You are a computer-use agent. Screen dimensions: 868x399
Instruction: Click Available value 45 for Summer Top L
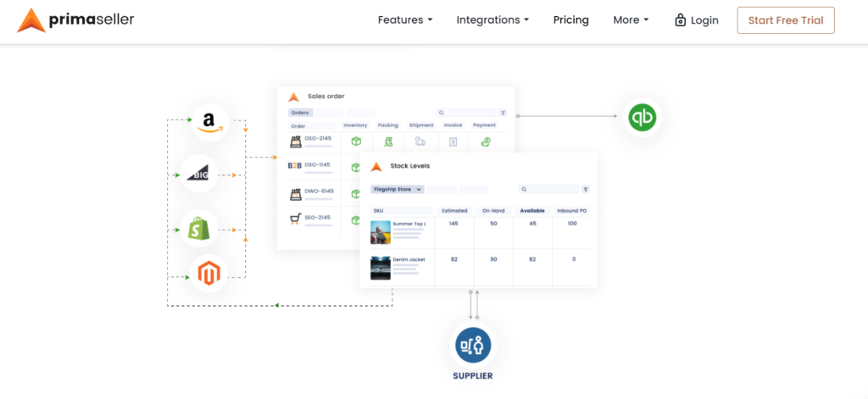[532, 224]
